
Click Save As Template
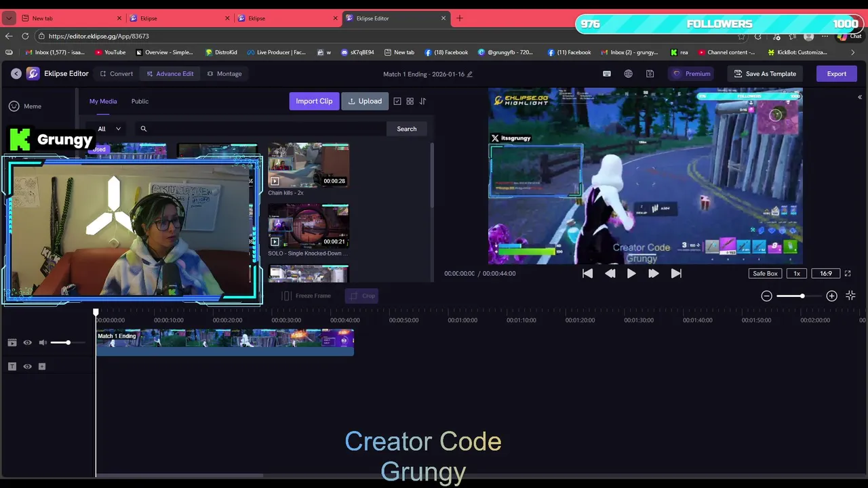tap(765, 74)
